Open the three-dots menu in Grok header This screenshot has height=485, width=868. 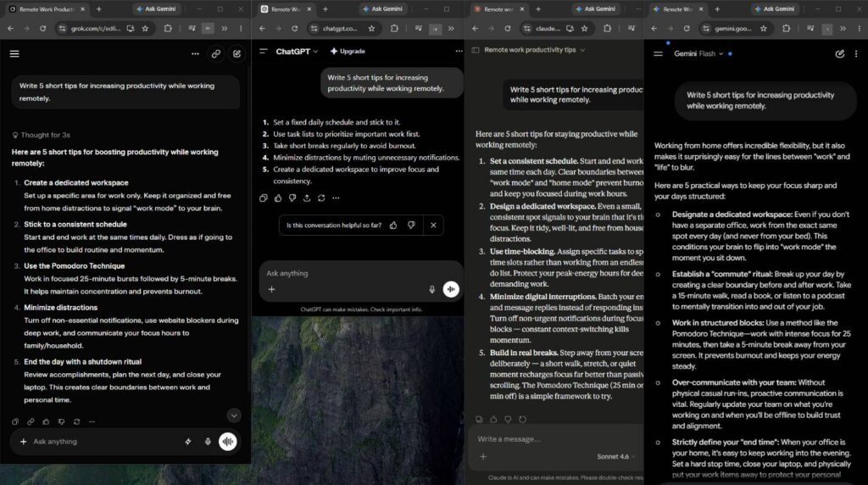pyautogui.click(x=195, y=53)
